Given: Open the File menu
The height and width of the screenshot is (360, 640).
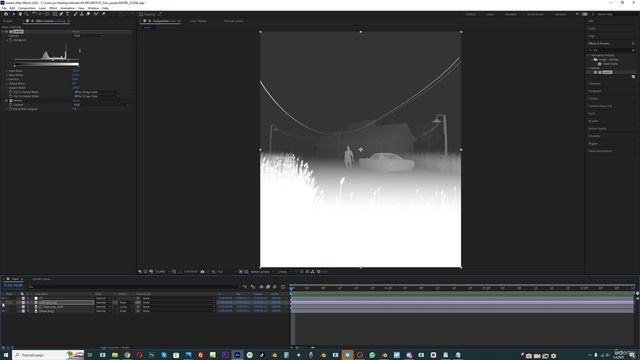Looking at the screenshot, I should (4, 8).
